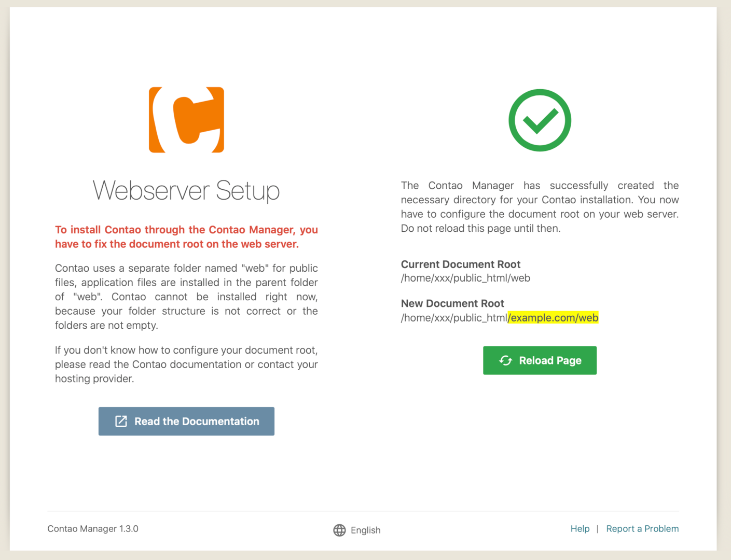
Task: Click the orange Contao logo
Action: (x=186, y=120)
